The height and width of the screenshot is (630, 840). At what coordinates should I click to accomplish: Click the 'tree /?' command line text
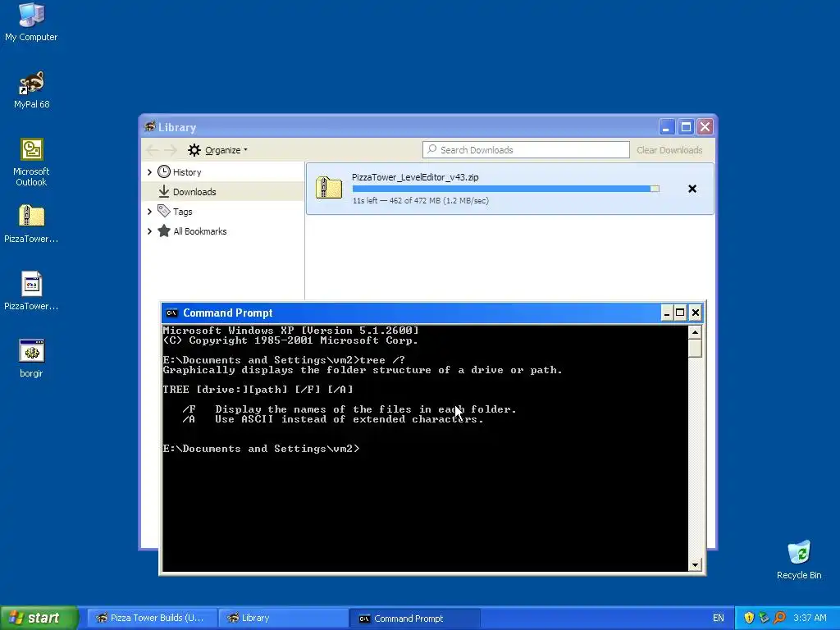382,360
